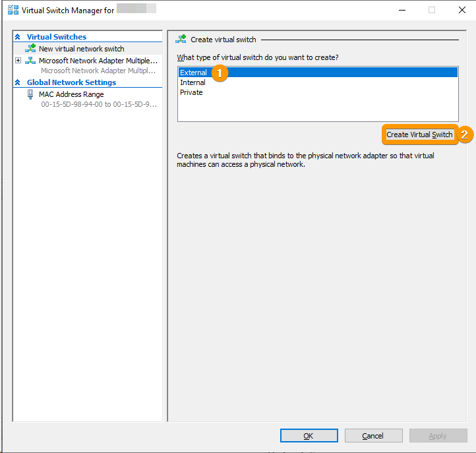Click the New virtual network switch icon
The image size is (476, 453).
(x=30, y=48)
